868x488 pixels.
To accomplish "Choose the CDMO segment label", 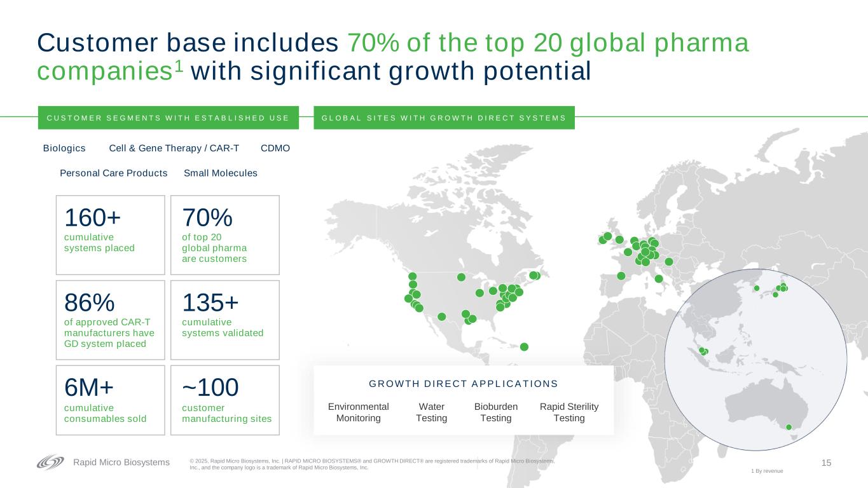I will click(275, 148).
